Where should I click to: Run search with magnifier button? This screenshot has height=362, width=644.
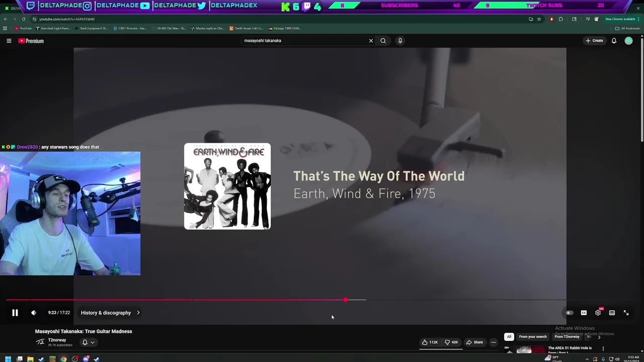click(x=383, y=41)
